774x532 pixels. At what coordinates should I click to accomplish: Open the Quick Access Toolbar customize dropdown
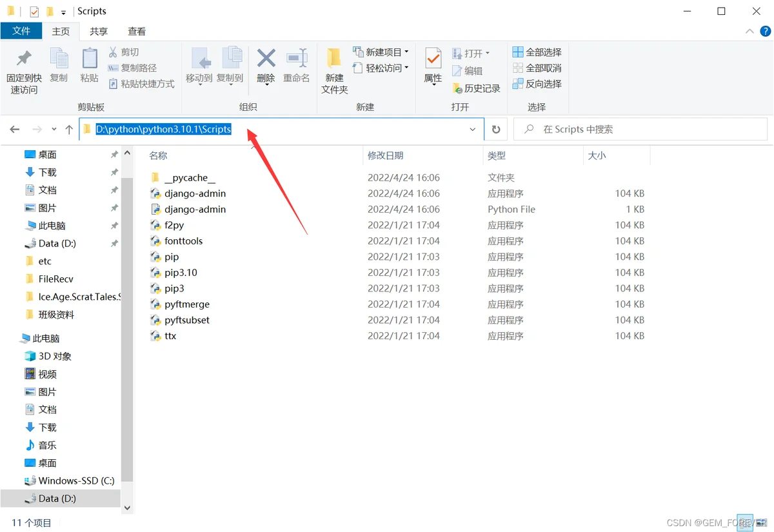tap(63, 12)
